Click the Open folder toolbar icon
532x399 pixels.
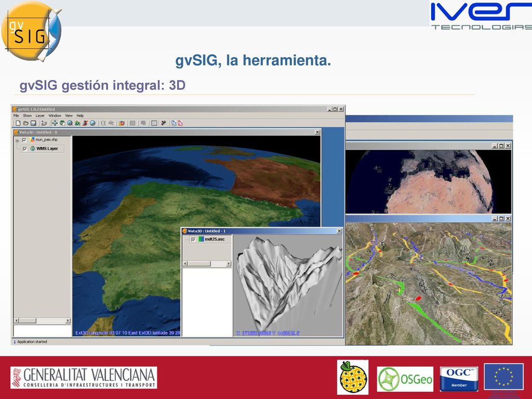(x=26, y=123)
